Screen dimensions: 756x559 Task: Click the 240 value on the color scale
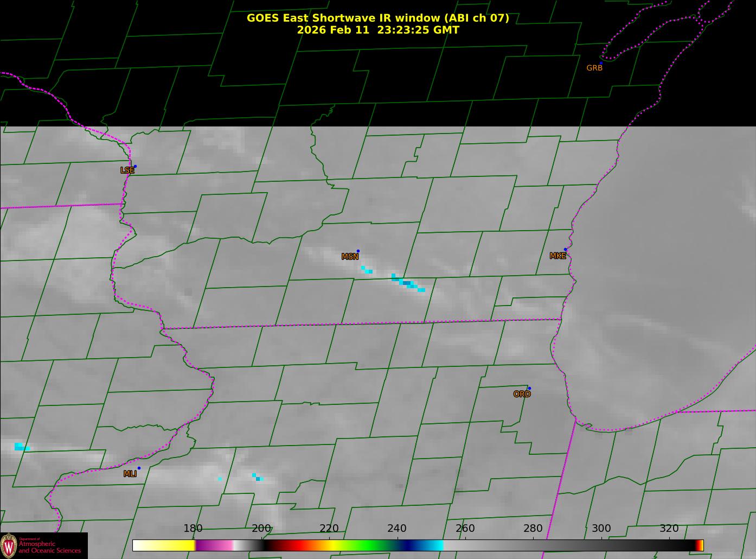(x=397, y=529)
